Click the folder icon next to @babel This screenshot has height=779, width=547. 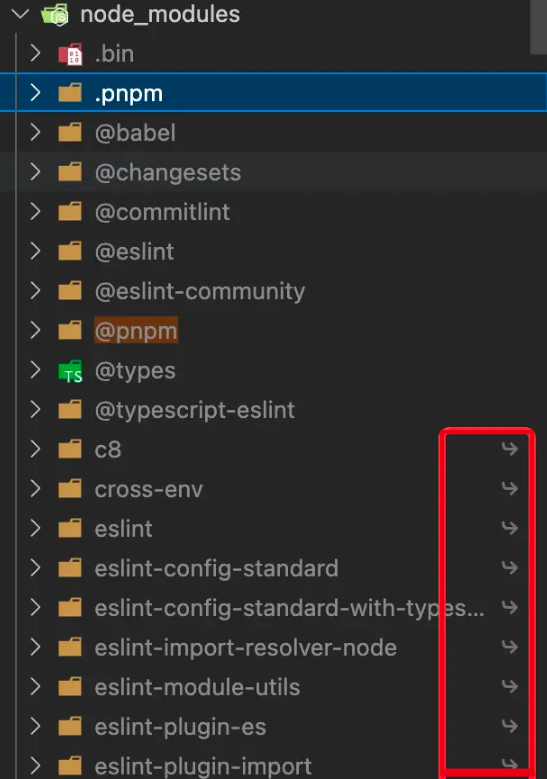click(x=70, y=133)
